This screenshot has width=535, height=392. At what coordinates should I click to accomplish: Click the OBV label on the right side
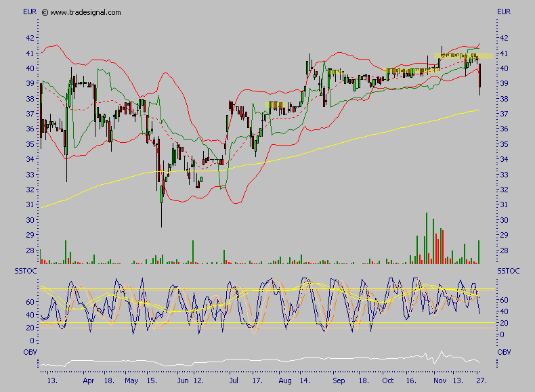(505, 352)
